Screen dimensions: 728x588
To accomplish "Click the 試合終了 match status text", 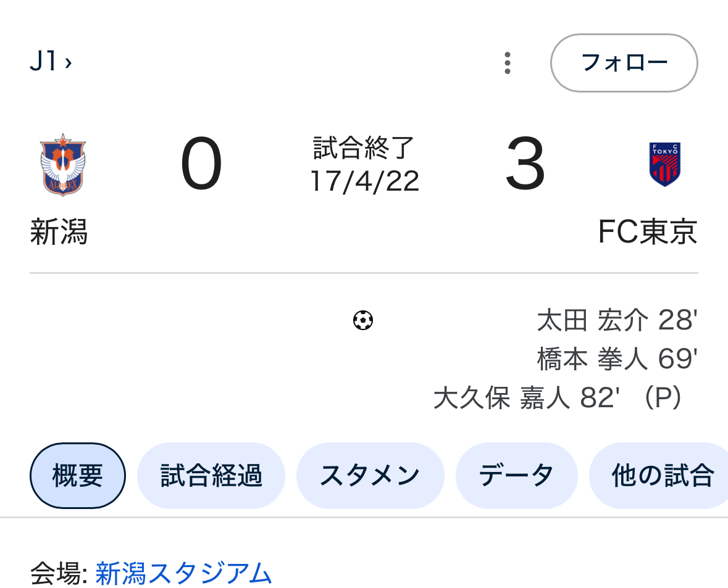I will click(x=364, y=148).
